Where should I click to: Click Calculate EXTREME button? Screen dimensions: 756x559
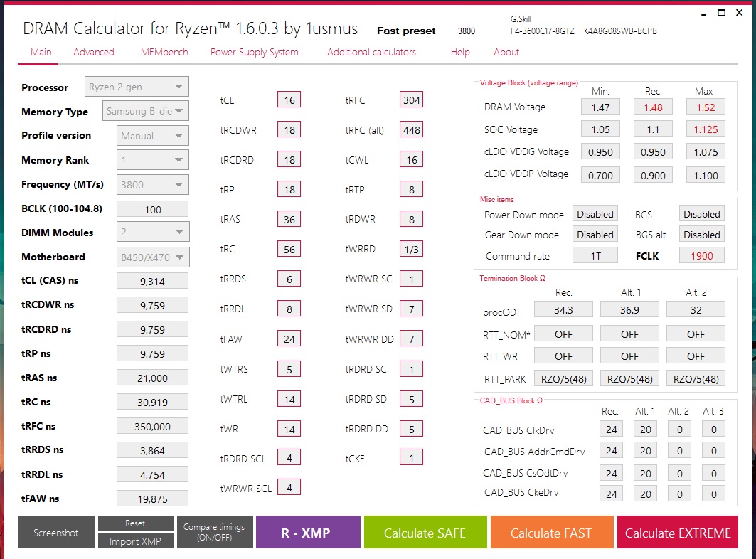point(677,532)
